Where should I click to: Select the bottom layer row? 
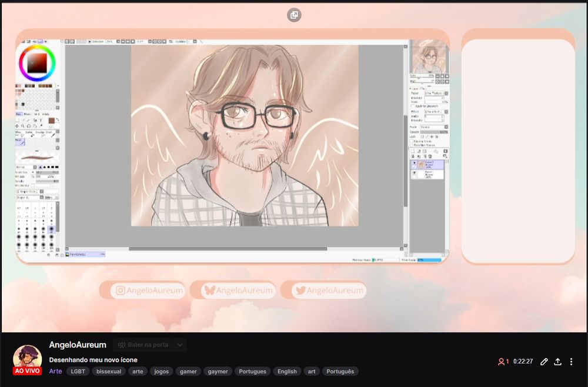click(x=427, y=174)
